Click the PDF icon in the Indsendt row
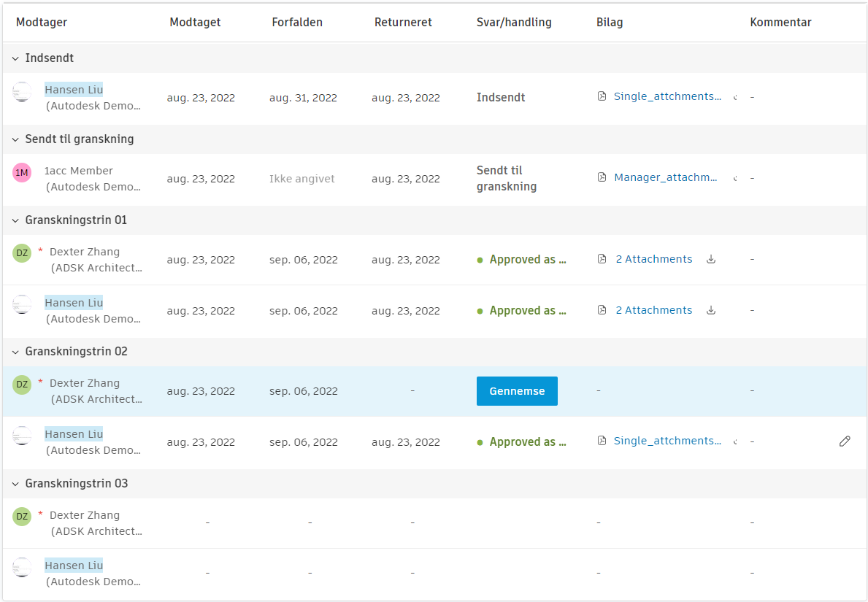 pyautogui.click(x=602, y=96)
